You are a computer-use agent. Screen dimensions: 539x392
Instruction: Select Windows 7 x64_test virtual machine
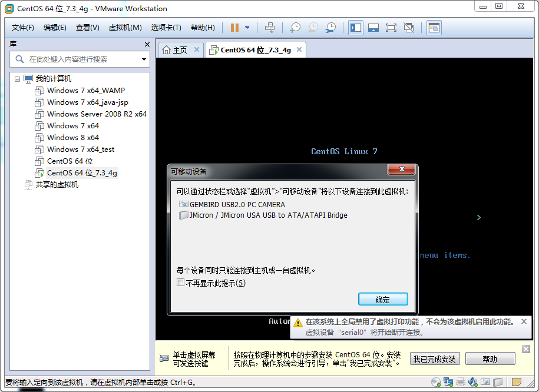(75, 150)
